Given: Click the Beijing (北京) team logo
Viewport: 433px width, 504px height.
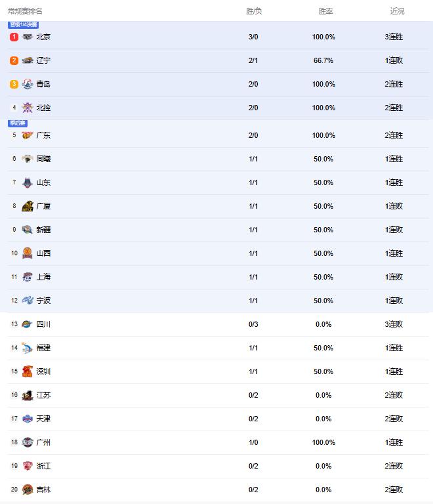Looking at the screenshot, I should [27, 37].
